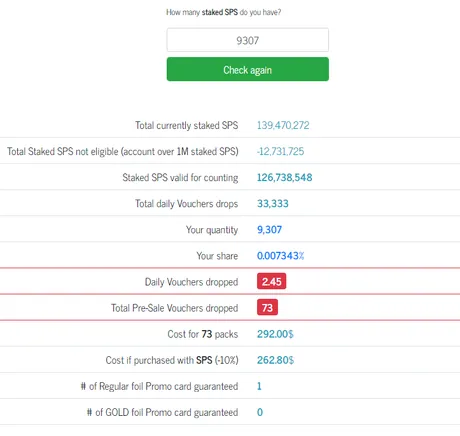
Task: Click the green Check again button
Action: click(x=248, y=69)
